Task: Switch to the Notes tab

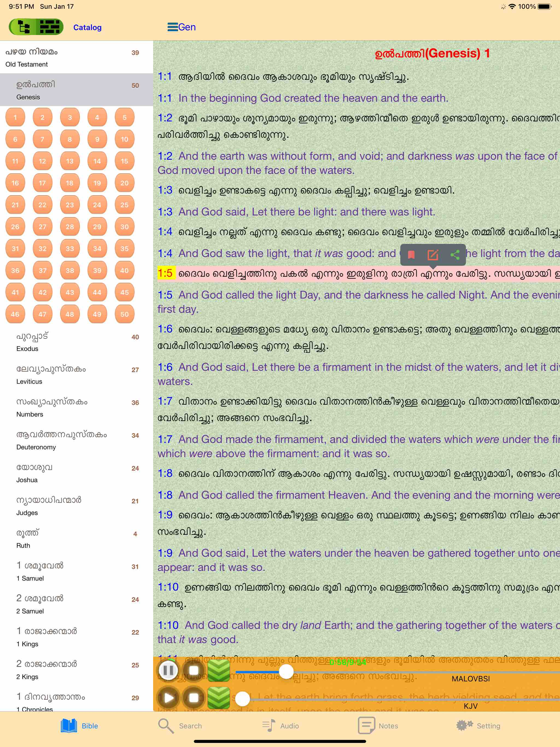Action: coord(378,725)
